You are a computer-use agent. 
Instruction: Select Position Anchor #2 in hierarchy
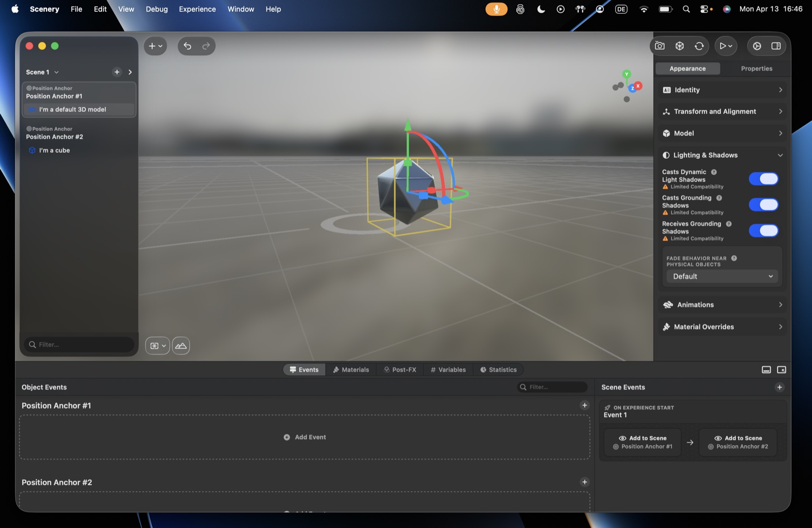(x=79, y=133)
